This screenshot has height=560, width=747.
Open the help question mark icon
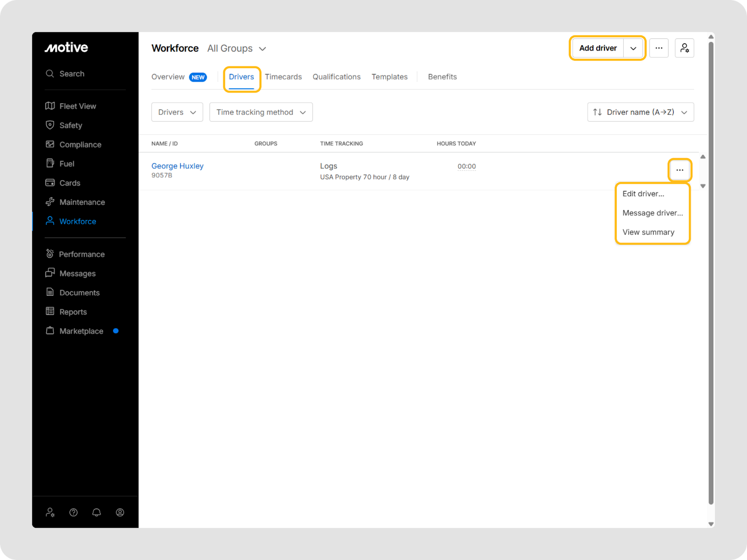coord(73,512)
